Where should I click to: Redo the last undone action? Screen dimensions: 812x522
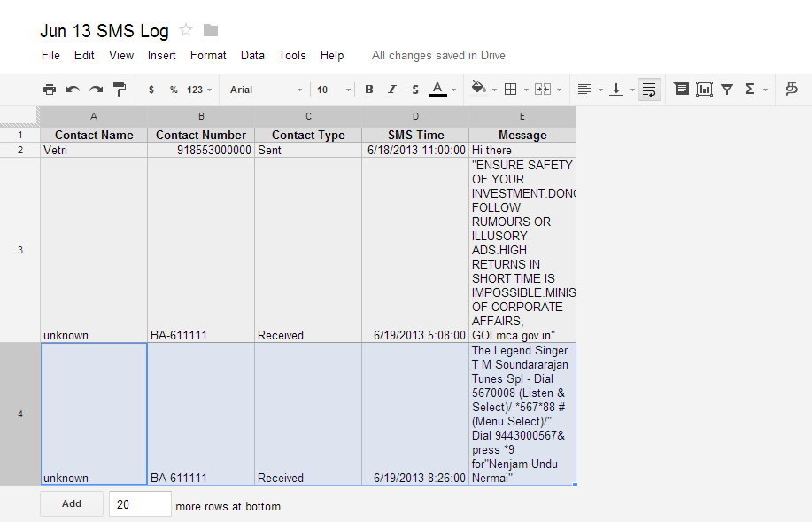(x=96, y=90)
